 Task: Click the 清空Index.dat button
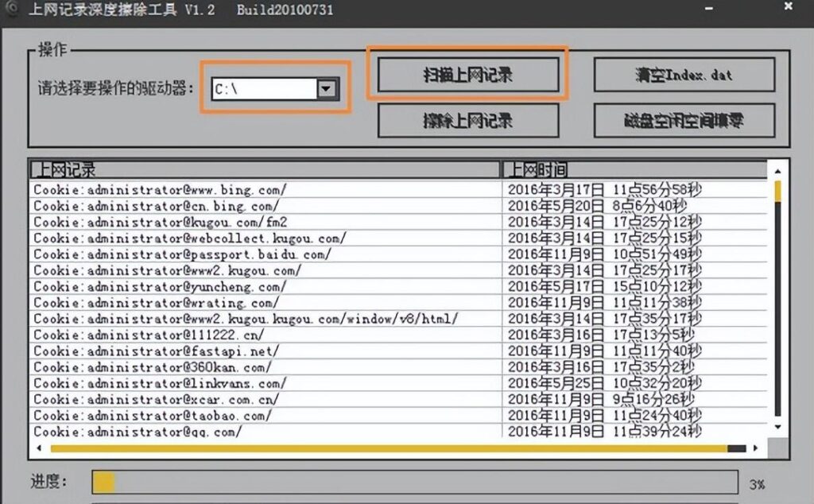click(x=683, y=75)
